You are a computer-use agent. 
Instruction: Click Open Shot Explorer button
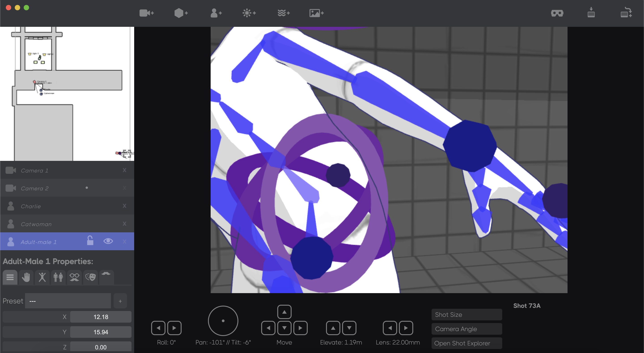(x=467, y=343)
